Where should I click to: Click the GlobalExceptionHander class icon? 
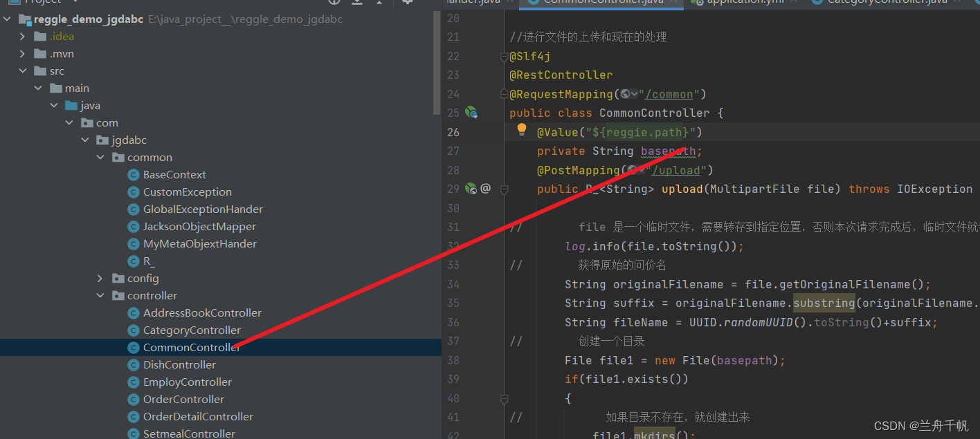pos(134,209)
